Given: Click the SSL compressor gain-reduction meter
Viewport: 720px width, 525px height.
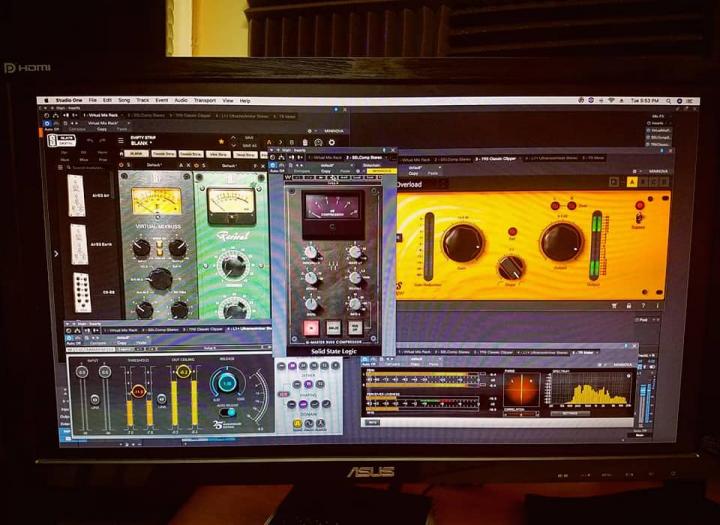Looking at the screenshot, I should 332,206.
